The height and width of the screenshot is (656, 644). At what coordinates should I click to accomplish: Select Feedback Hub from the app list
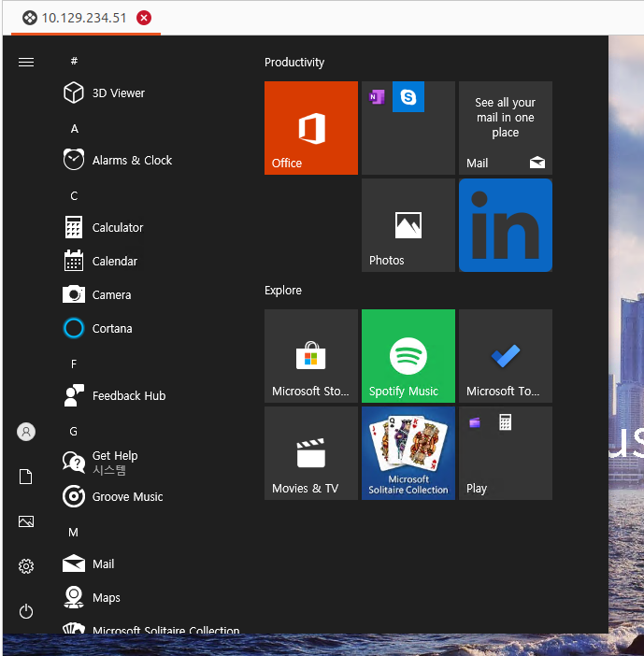[114, 396]
